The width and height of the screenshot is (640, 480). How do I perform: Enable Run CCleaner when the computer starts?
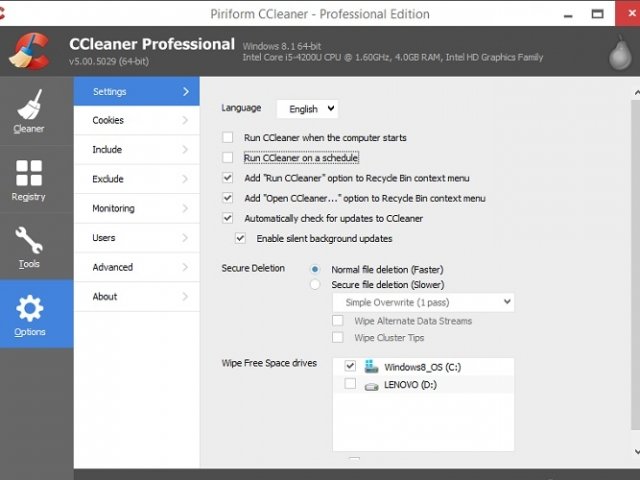tap(228, 137)
